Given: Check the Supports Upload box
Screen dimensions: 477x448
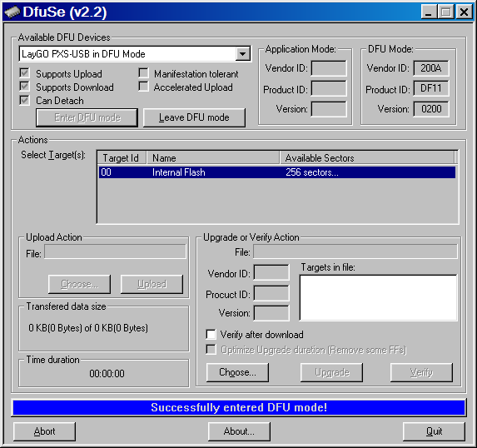Looking at the screenshot, I should click(24, 73).
